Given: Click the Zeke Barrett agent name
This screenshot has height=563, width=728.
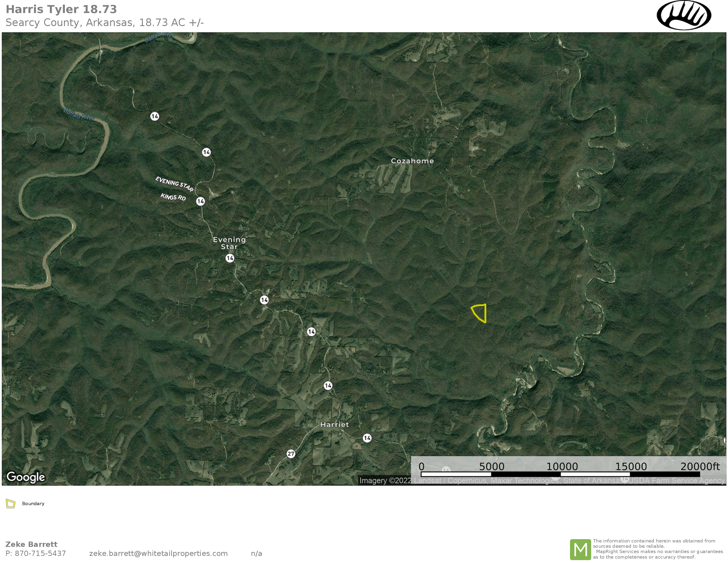Looking at the screenshot, I should (31, 544).
